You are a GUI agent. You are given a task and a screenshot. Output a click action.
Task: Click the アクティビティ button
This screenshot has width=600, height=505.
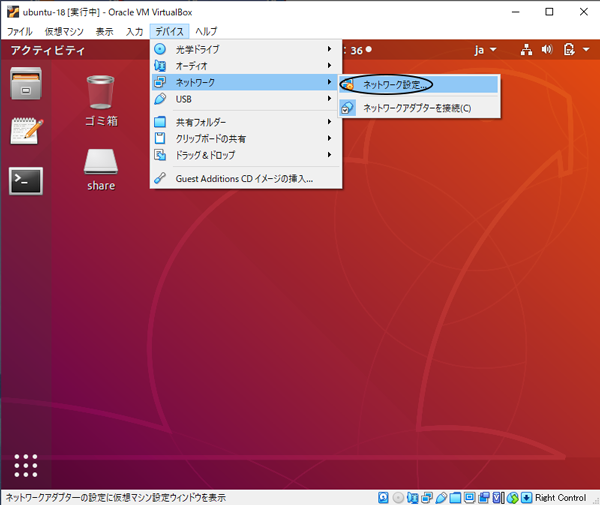point(47,50)
